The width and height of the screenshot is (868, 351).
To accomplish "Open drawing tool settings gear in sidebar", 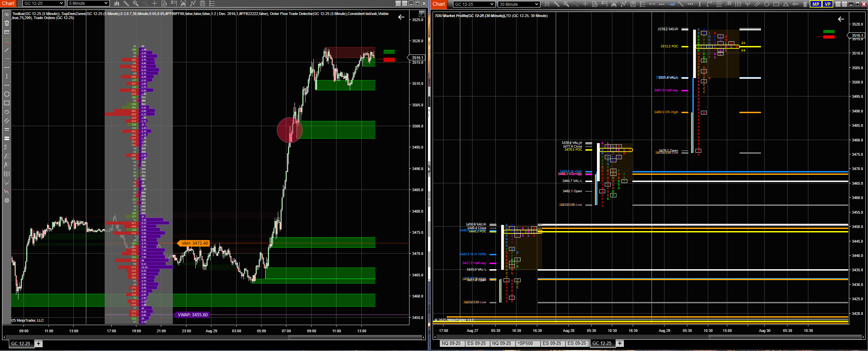I will click(x=6, y=200).
